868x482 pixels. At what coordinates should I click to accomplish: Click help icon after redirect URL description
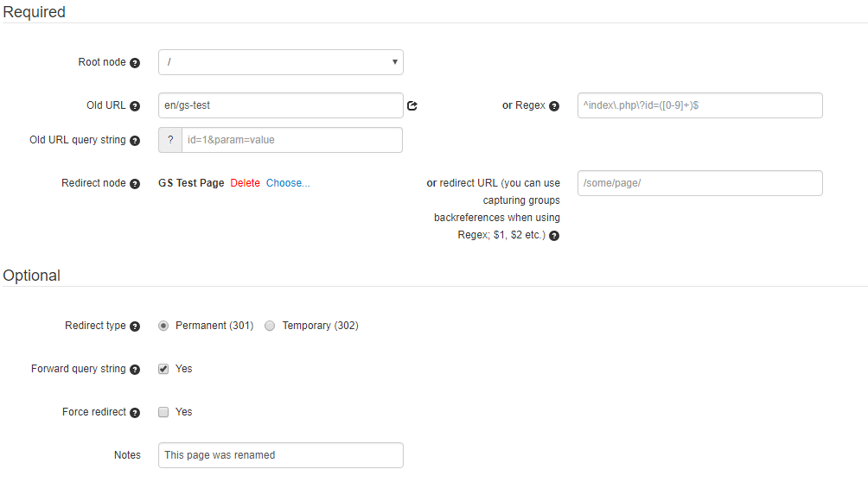[x=554, y=236]
